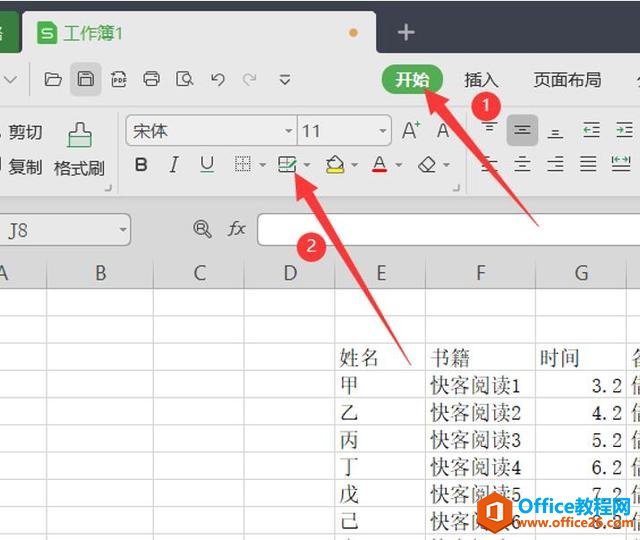Toggle center horizontal alignment
640x540 pixels.
(522, 164)
